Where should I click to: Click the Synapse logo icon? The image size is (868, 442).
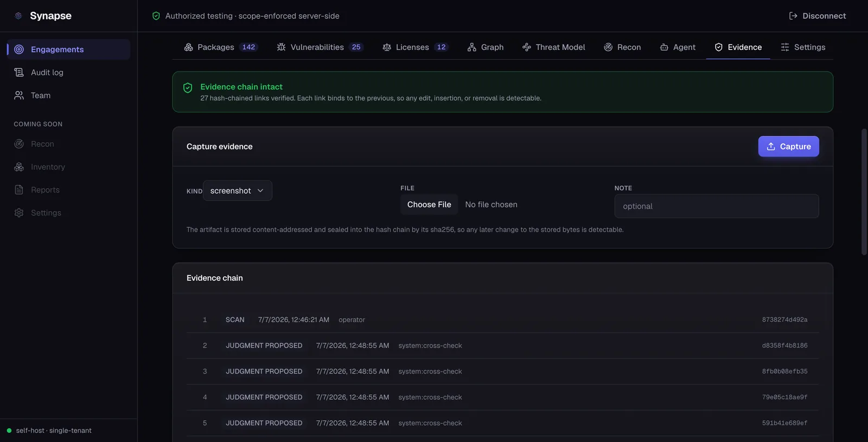pos(18,16)
